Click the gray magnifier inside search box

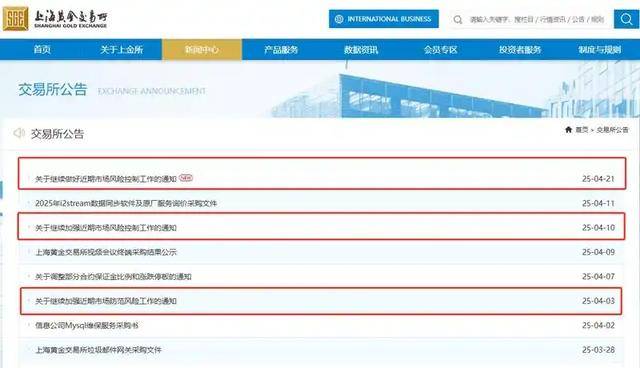tap(458, 20)
